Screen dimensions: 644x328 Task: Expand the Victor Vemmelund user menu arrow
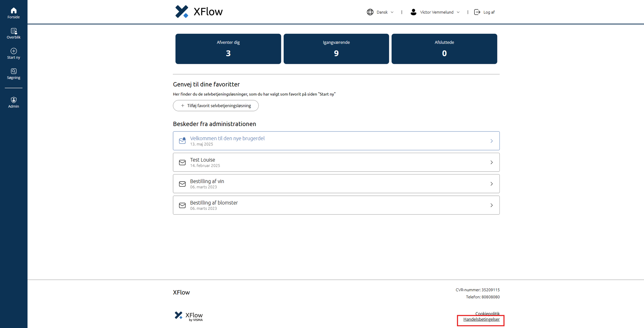point(458,12)
